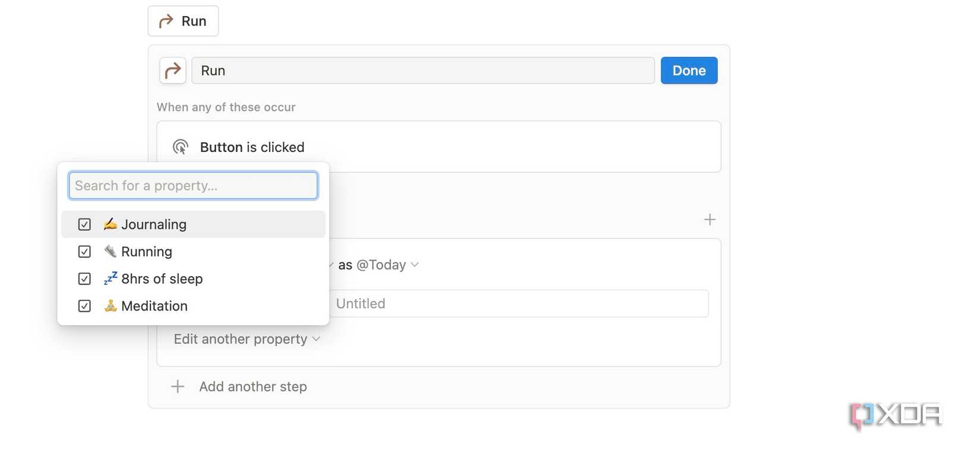The width and height of the screenshot is (980, 469).
Task: Click the plus icon on the right side
Action: click(x=709, y=219)
